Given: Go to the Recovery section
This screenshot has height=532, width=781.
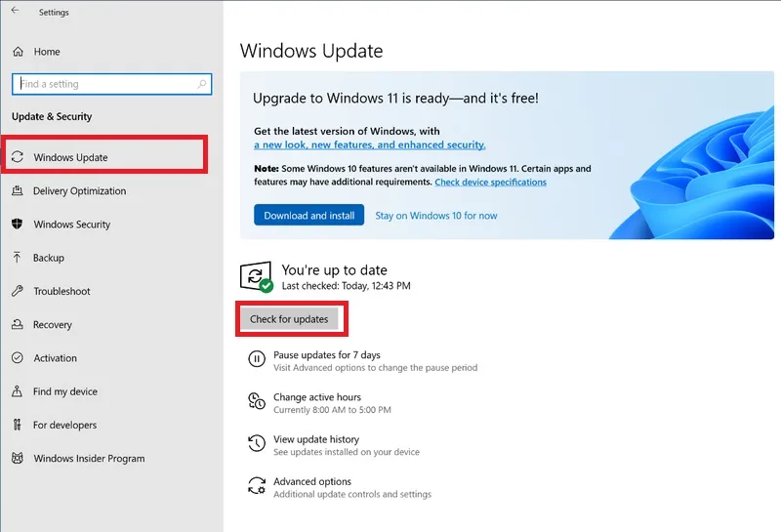Looking at the screenshot, I should tap(53, 324).
